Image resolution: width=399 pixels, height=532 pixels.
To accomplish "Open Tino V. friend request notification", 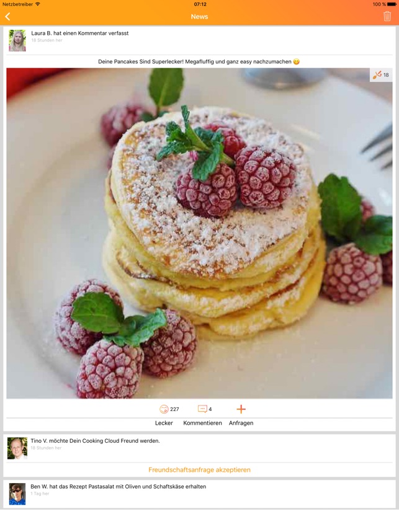I will point(199,448).
